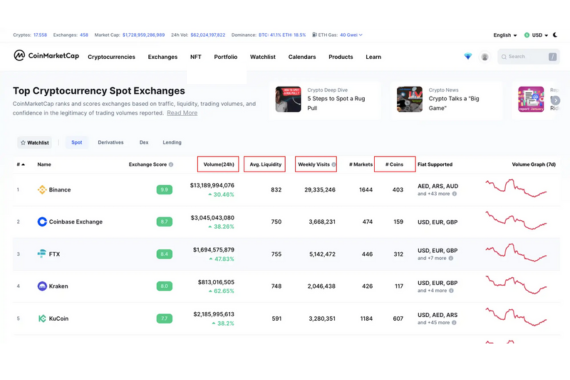Click the Kraken logo icon
Viewport: 570px width, 380px height.
tap(42, 286)
